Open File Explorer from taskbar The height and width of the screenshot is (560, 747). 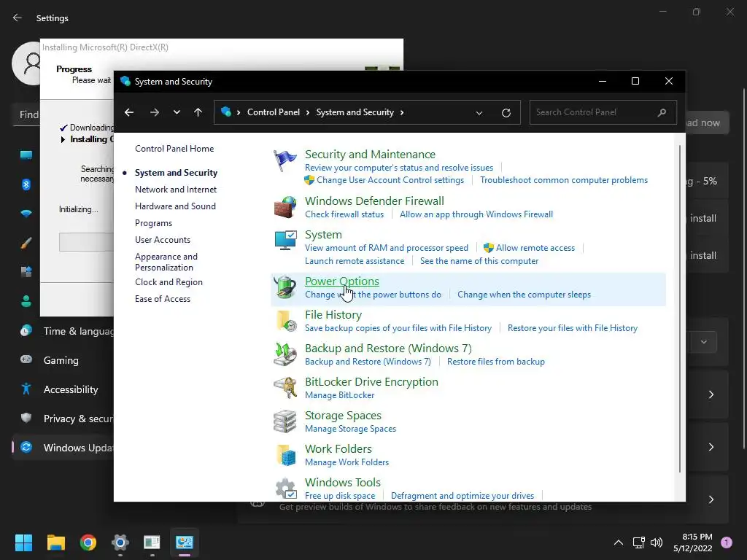[55, 542]
